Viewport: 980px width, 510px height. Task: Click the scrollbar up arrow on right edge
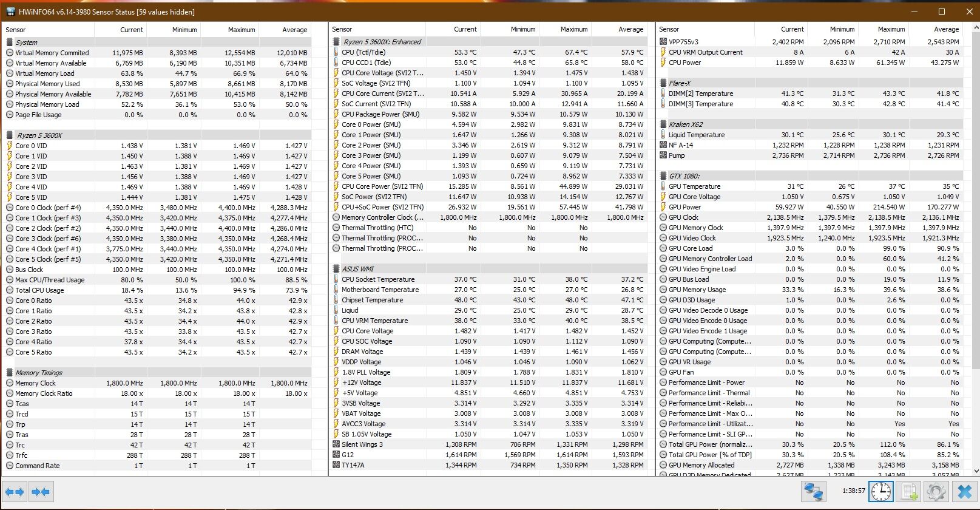coord(975,29)
